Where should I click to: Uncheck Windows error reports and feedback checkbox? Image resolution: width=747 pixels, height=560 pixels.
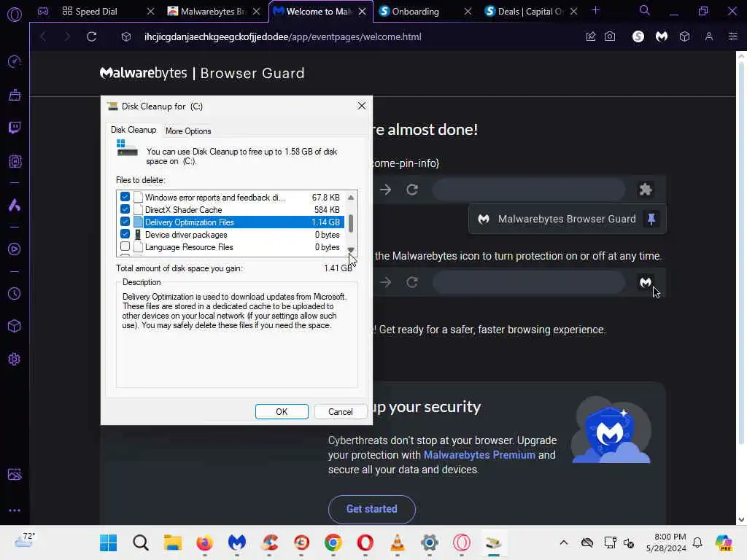125,197
